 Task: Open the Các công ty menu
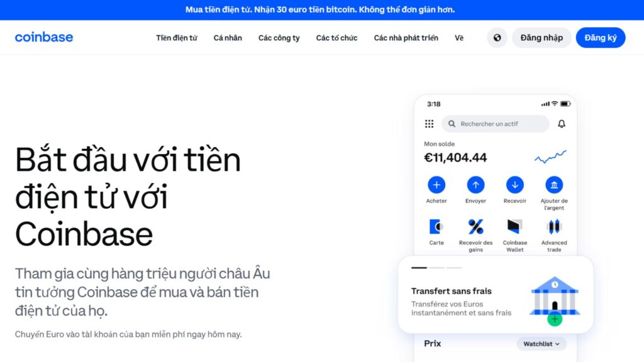point(279,38)
